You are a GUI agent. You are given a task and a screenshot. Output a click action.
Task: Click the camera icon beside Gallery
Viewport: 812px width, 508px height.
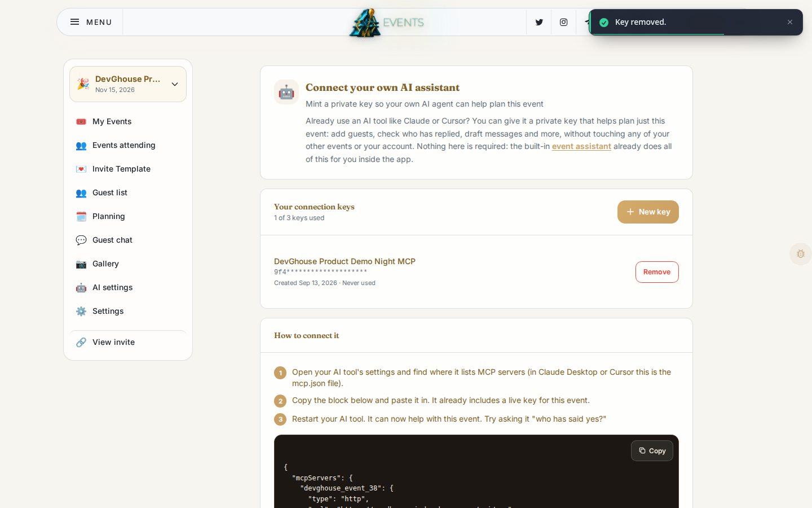[x=81, y=264]
